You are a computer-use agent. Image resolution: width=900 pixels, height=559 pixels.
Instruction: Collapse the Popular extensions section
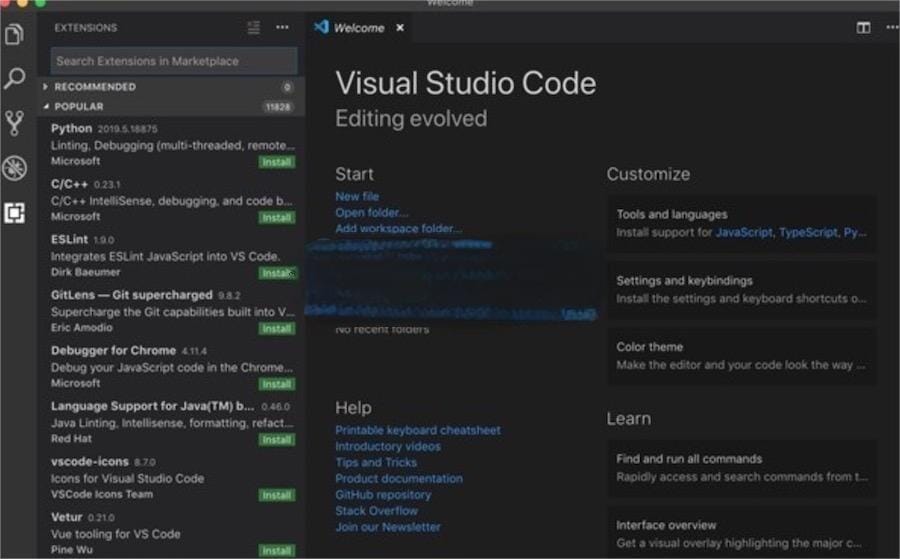78,106
